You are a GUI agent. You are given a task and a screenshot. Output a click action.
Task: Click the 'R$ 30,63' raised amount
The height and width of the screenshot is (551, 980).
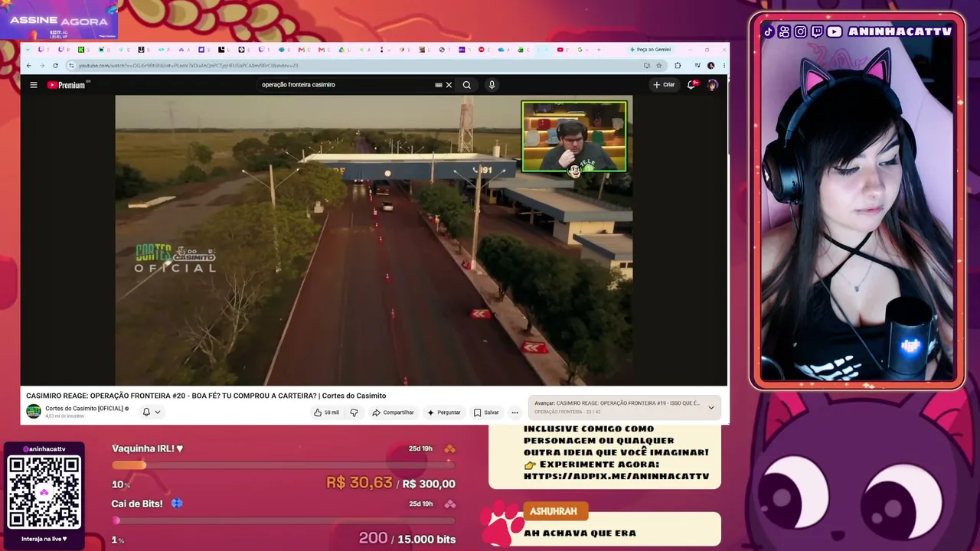pos(359,483)
